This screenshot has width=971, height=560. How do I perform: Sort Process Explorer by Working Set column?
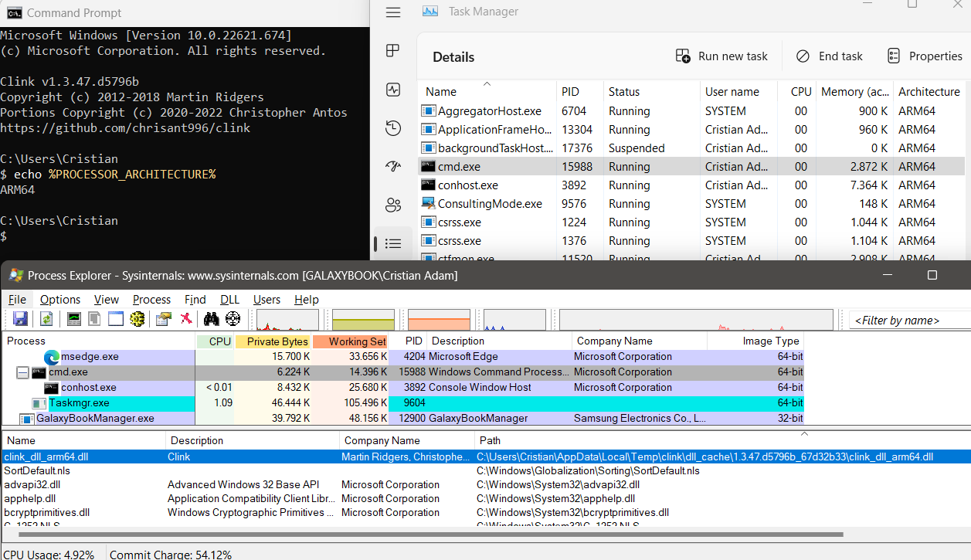pos(351,341)
